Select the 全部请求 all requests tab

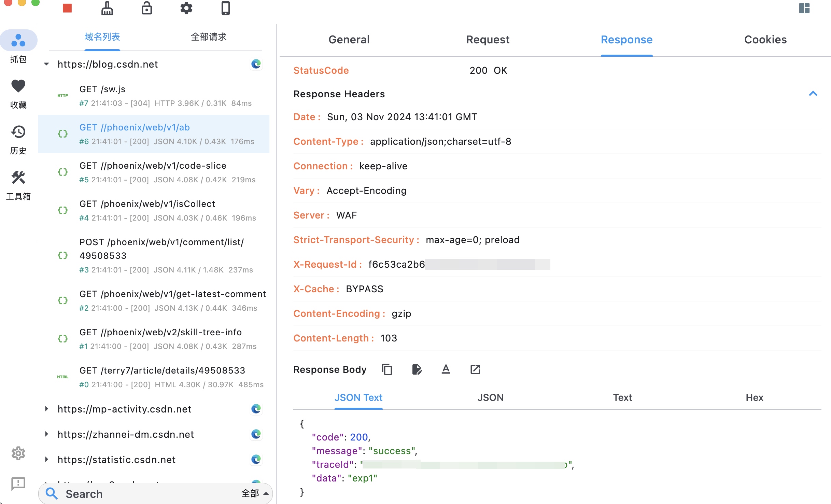click(208, 37)
